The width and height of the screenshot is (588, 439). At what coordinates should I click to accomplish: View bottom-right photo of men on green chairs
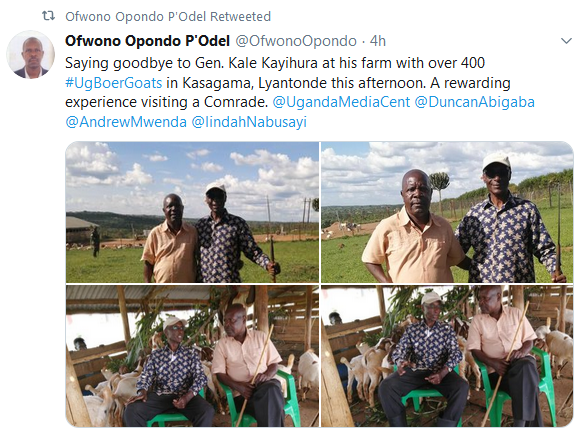pyautogui.click(x=447, y=356)
